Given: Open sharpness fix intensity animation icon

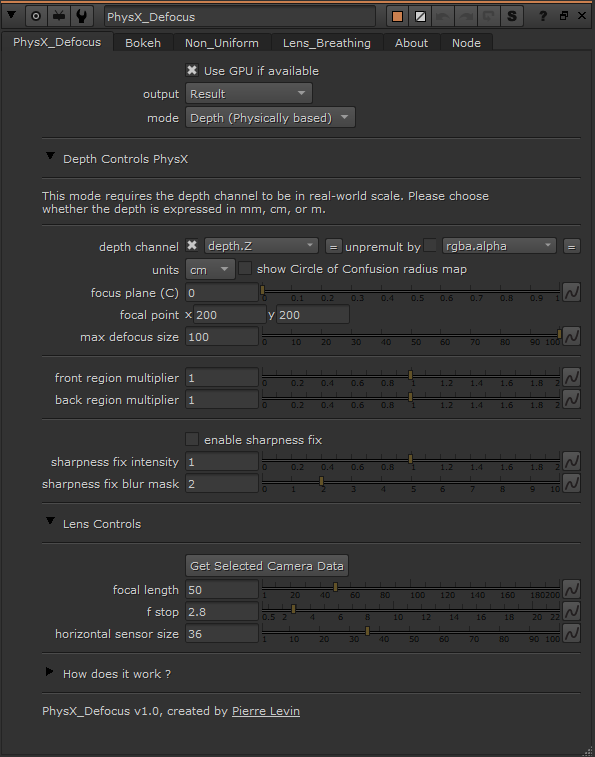Looking at the screenshot, I should 571,461.
